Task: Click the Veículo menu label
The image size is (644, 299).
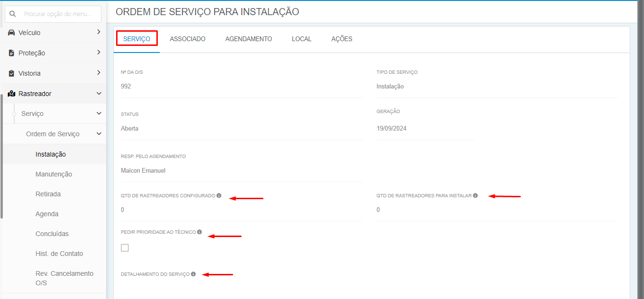Action: coord(29,33)
